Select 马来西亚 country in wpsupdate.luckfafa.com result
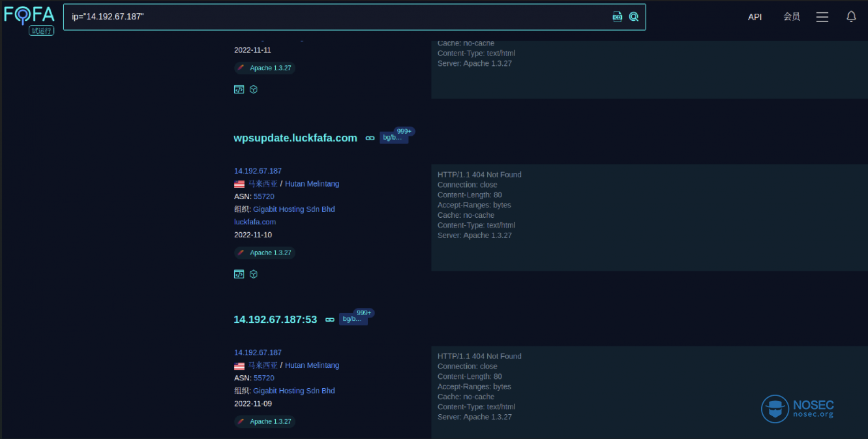This screenshot has height=439, width=868. pos(263,184)
